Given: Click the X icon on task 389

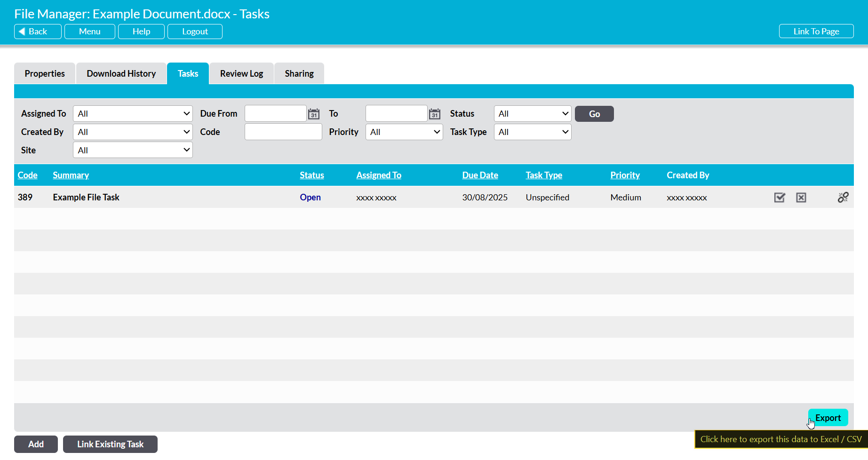Looking at the screenshot, I should 801,198.
